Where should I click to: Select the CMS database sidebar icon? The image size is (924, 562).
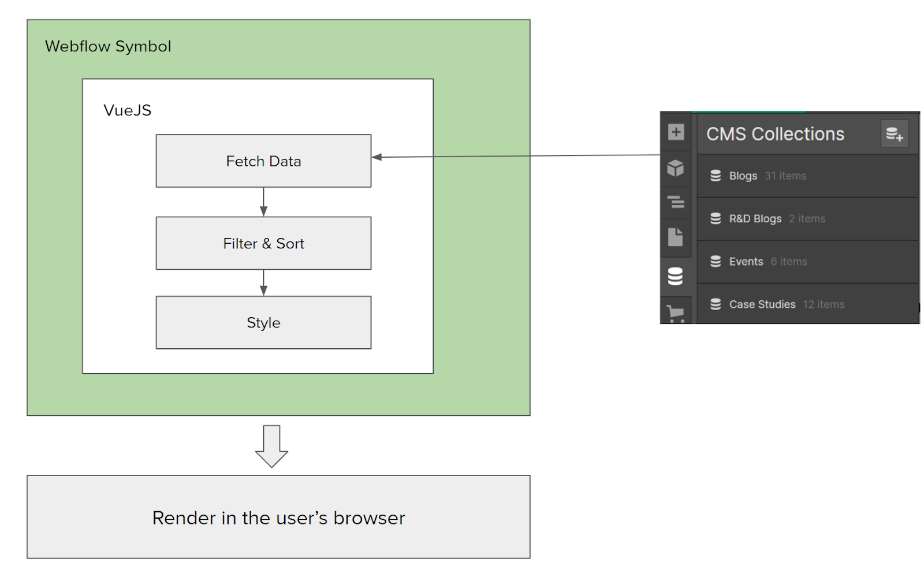[676, 276]
